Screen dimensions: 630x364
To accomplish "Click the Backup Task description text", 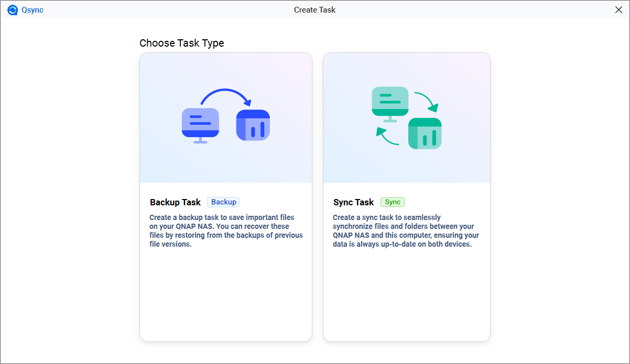I will click(x=226, y=231).
